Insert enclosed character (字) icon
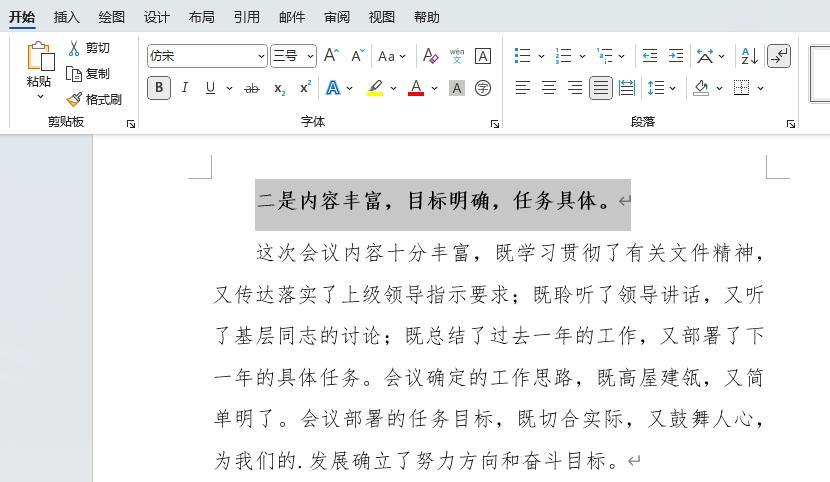The width and height of the screenshot is (830, 482). [483, 88]
